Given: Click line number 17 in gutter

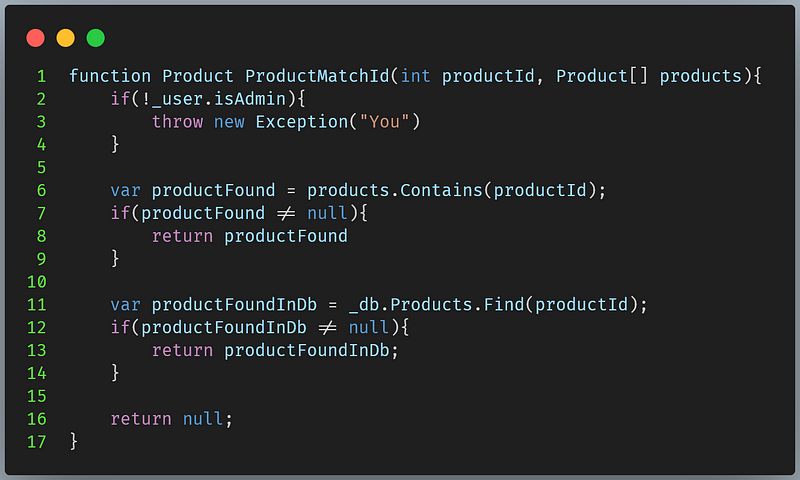Looking at the screenshot, I should pos(37,442).
